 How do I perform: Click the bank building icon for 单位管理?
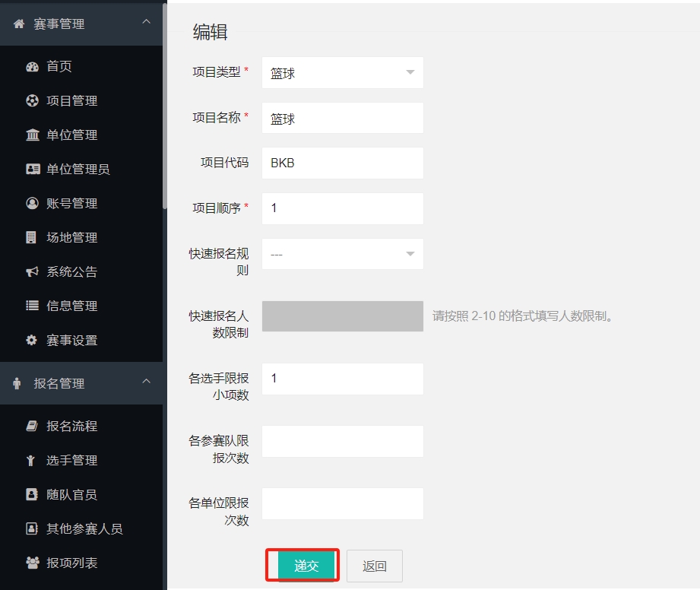point(32,135)
